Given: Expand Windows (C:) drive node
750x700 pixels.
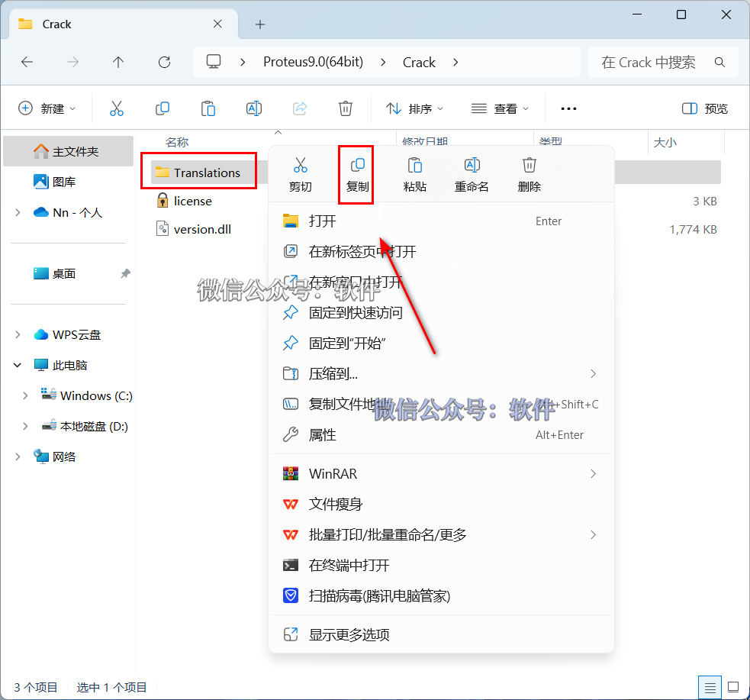Looking at the screenshot, I should [x=25, y=395].
